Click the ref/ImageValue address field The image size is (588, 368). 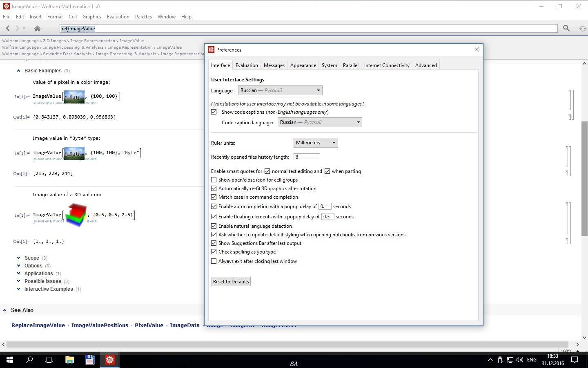tap(309, 28)
